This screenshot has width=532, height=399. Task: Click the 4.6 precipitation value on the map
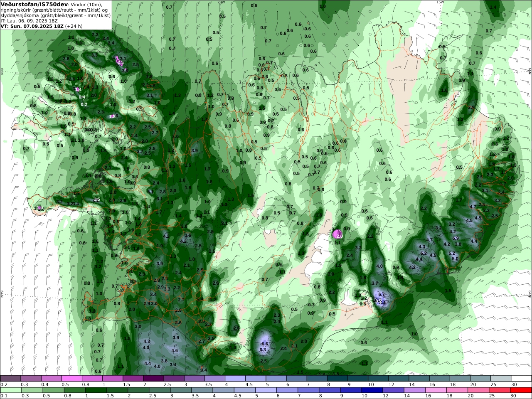pyautogui.click(x=175, y=350)
